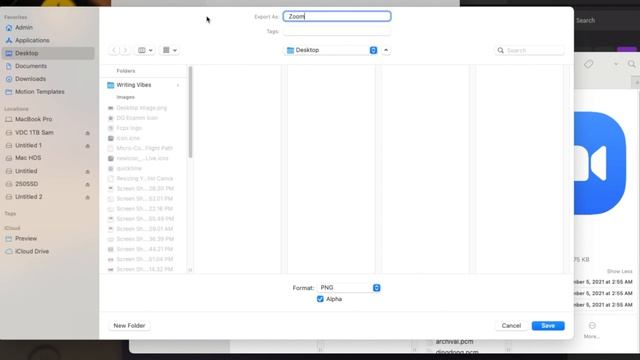This screenshot has width=640, height=360.
Task: Eject the VDC 1TB Sam drive
Action: pyautogui.click(x=87, y=133)
